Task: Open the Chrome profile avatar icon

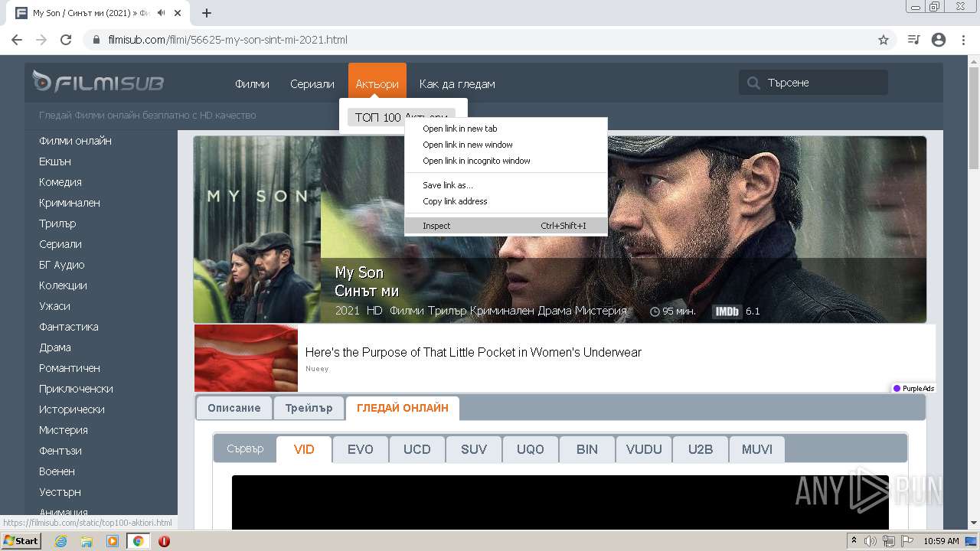Action: coord(939,40)
